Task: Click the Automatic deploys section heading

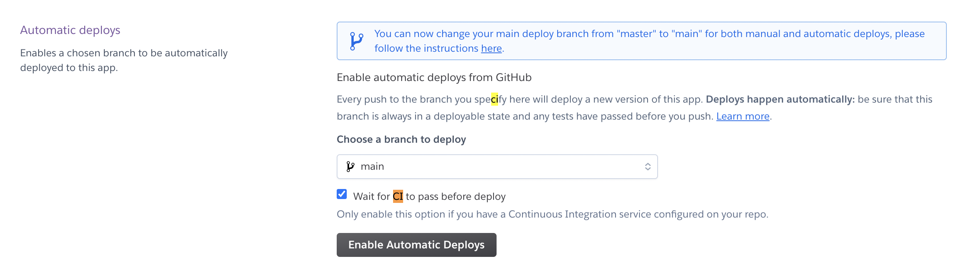Action: pos(70,30)
